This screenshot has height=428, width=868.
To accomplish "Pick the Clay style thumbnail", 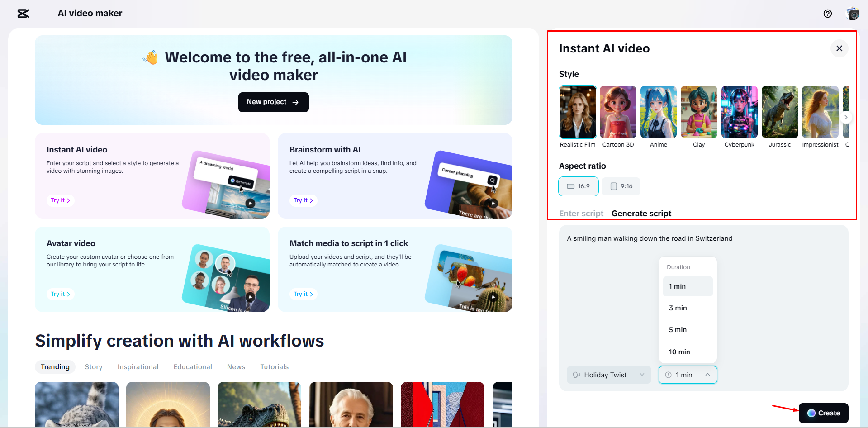I will [x=699, y=112].
